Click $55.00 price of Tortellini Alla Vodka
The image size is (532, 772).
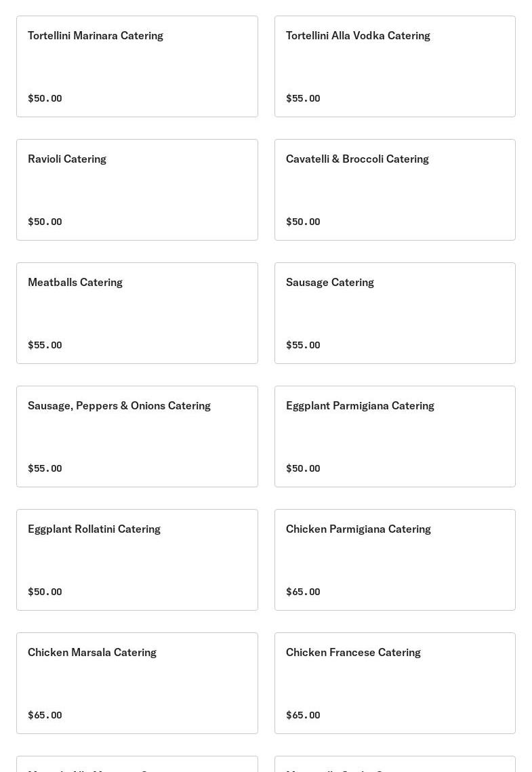click(303, 98)
